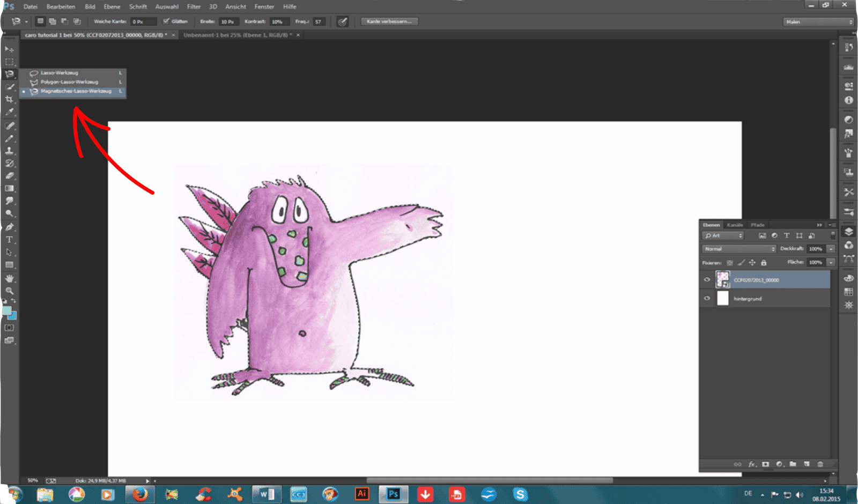Viewport: 858px width, 504px height.
Task: Select the Pen tool
Action: pyautogui.click(x=9, y=227)
